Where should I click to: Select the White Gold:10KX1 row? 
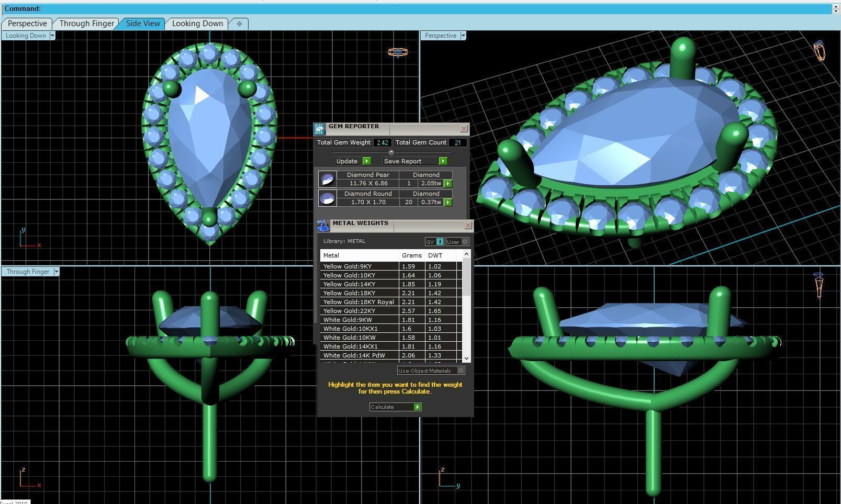click(391, 329)
